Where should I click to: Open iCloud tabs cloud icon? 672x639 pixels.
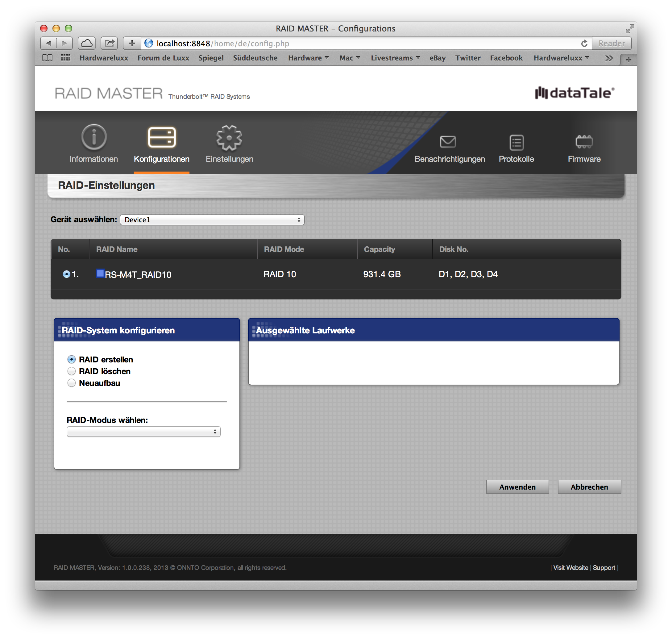coord(86,43)
